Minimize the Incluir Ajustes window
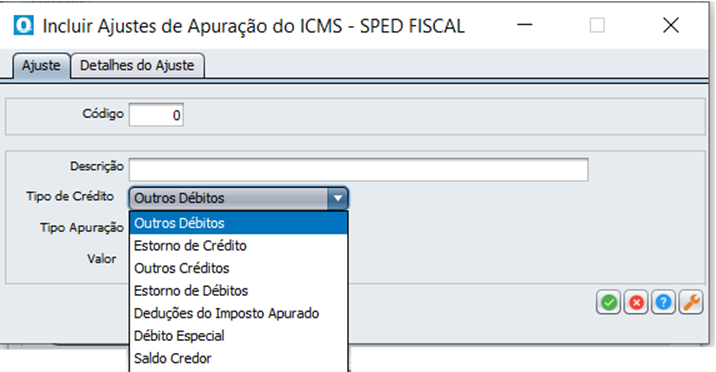The image size is (716, 372). (x=525, y=25)
